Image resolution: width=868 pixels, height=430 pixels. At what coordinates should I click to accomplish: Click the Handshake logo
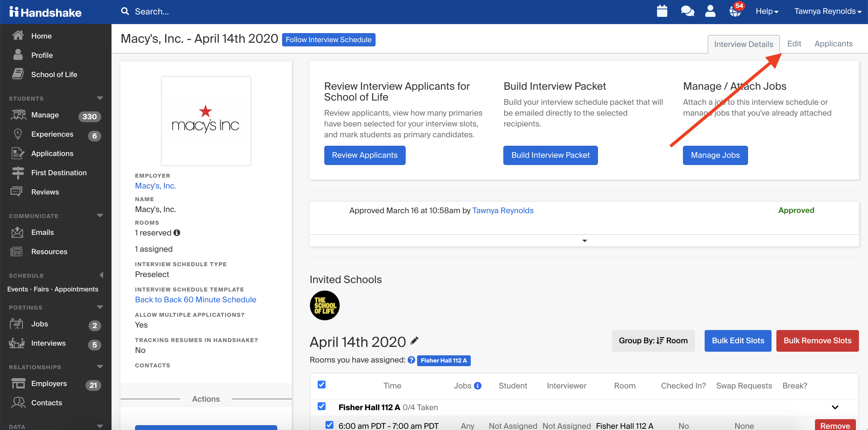[x=46, y=12]
